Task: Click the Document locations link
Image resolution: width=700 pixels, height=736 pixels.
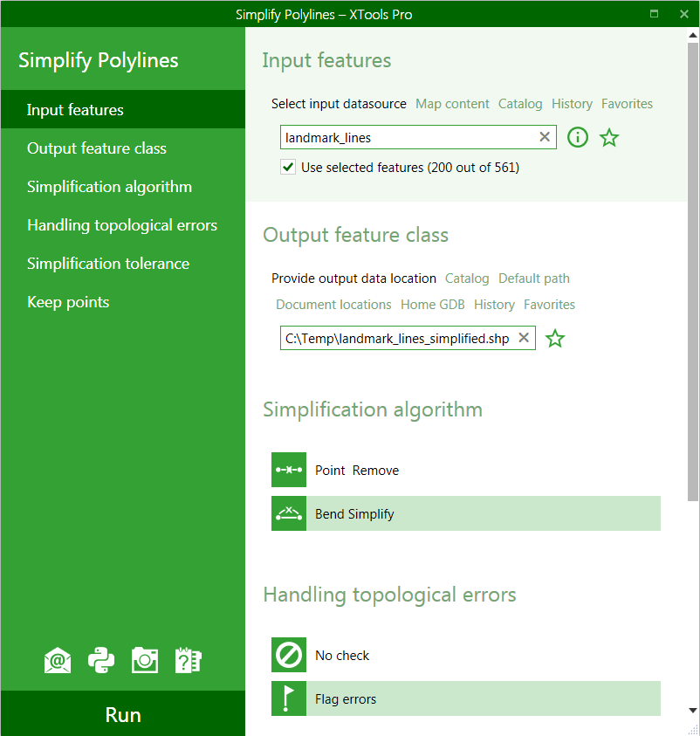Action: pyautogui.click(x=333, y=305)
